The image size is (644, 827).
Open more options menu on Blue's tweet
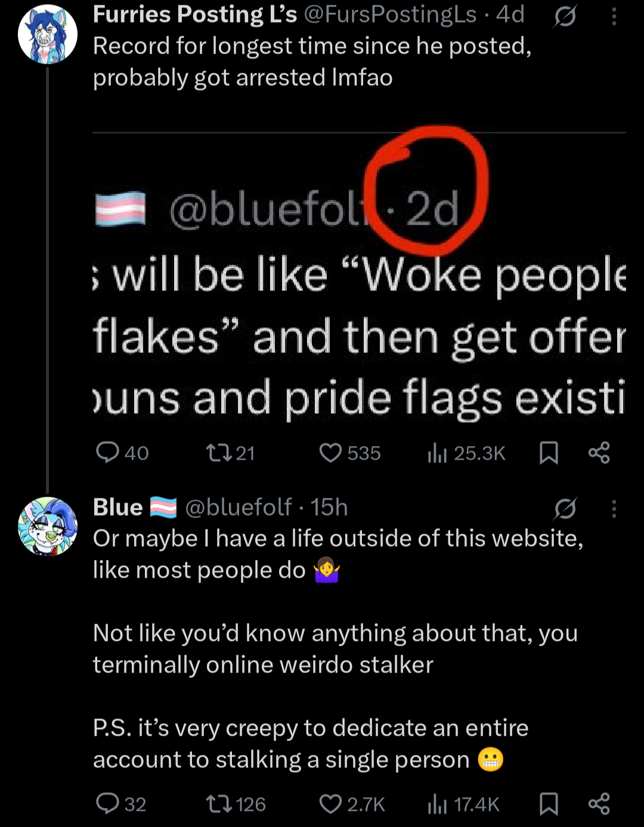[x=614, y=509]
